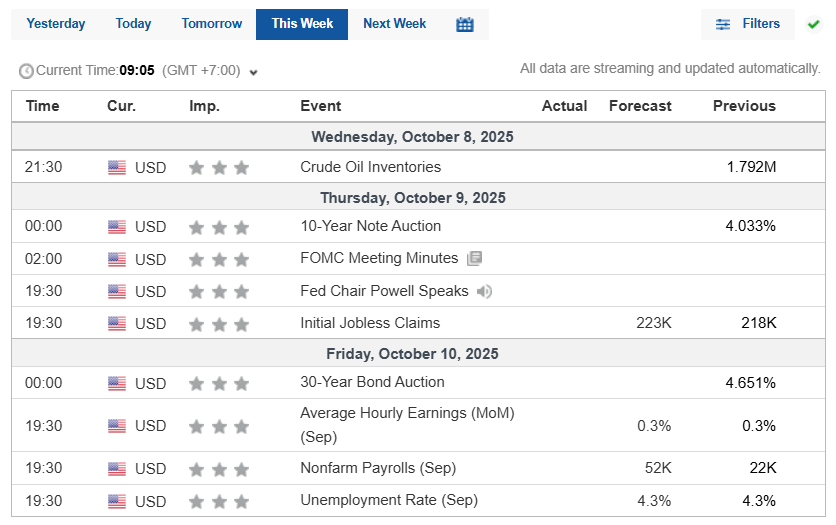This screenshot has width=836, height=525.
Task: Click the Time column header
Action: (x=43, y=106)
